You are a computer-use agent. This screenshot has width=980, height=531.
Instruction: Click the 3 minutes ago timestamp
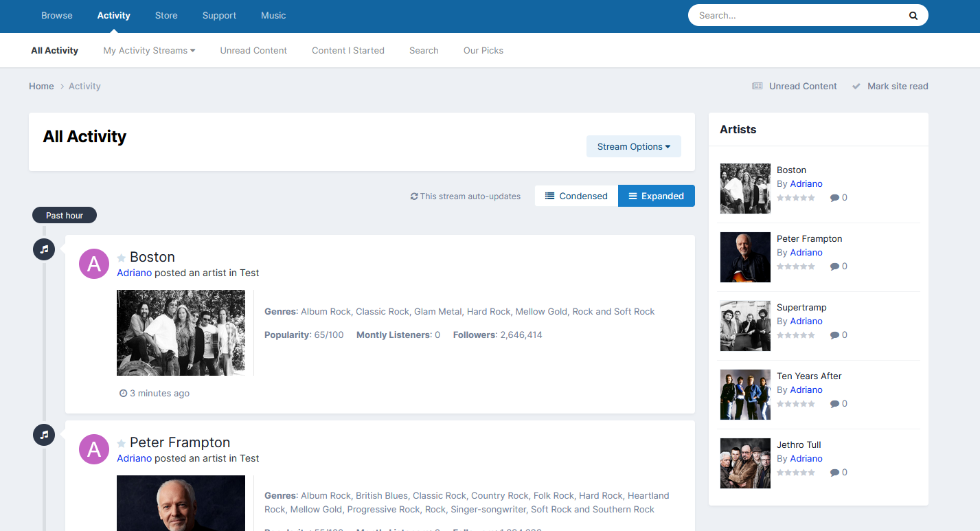(159, 394)
